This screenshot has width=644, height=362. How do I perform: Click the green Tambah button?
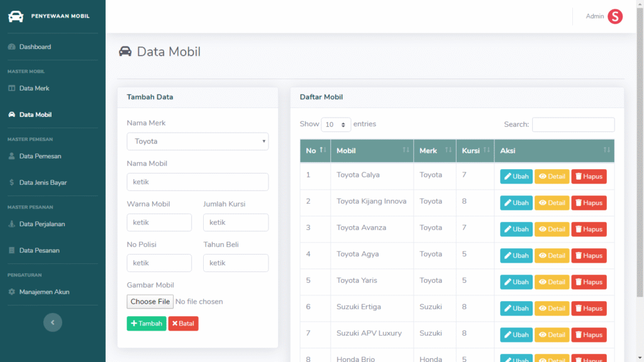click(146, 324)
